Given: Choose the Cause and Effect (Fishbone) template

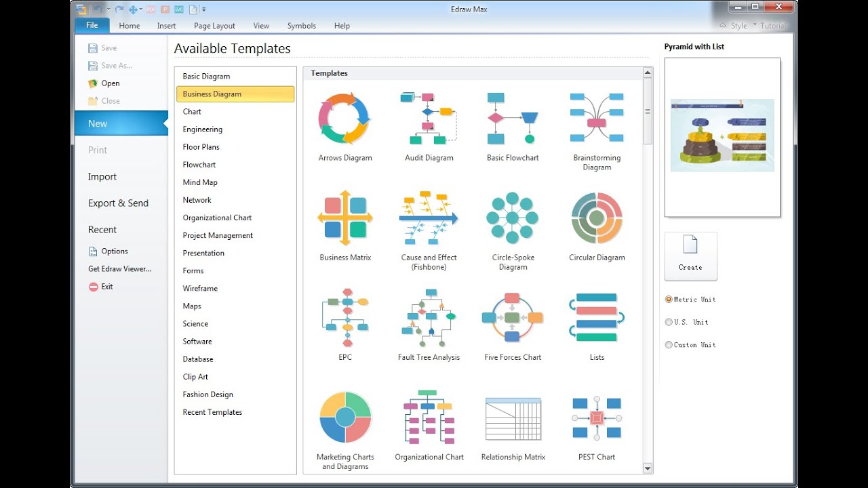Looking at the screenshot, I should (x=429, y=231).
